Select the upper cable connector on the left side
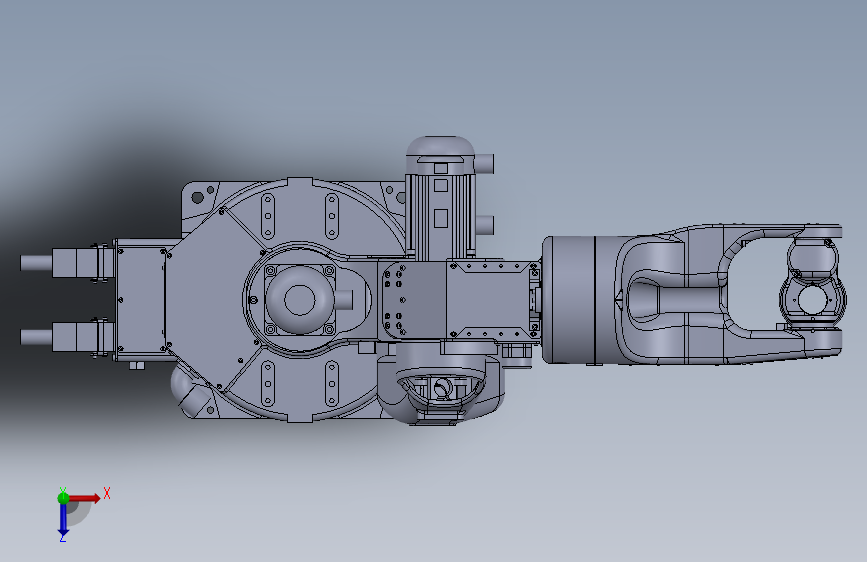Viewport: 867px width, 562px height. pos(68,262)
